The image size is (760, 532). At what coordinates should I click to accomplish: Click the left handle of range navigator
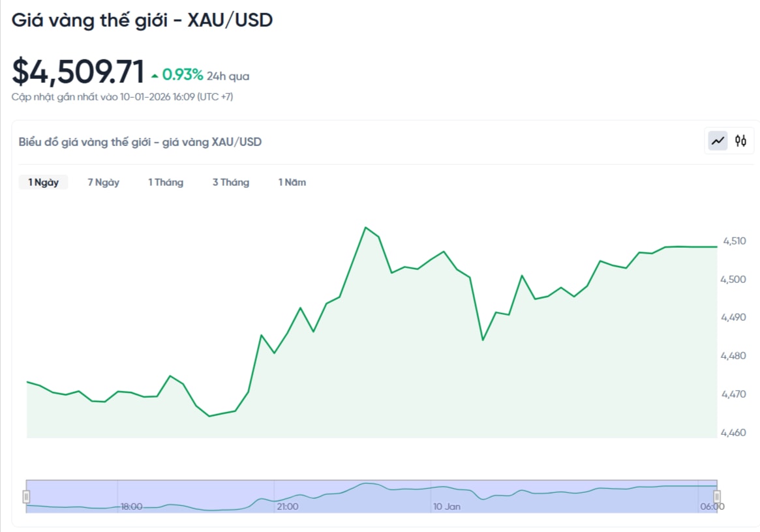(x=26, y=497)
